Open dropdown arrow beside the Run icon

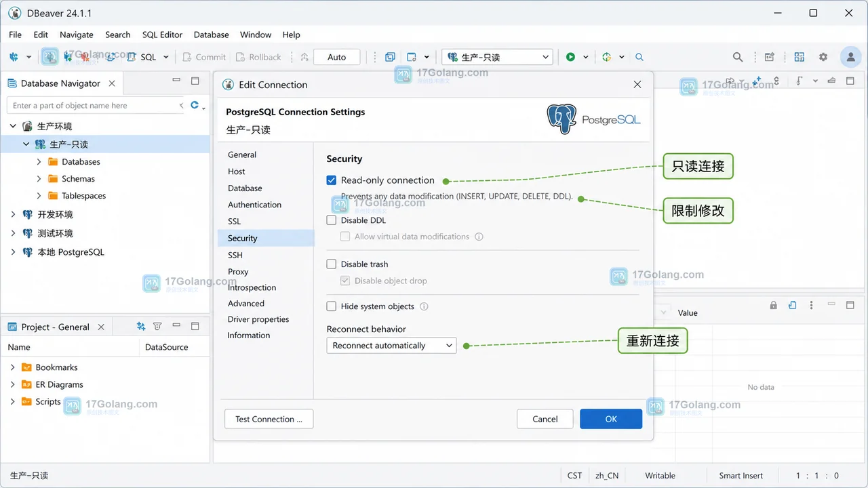coord(585,58)
